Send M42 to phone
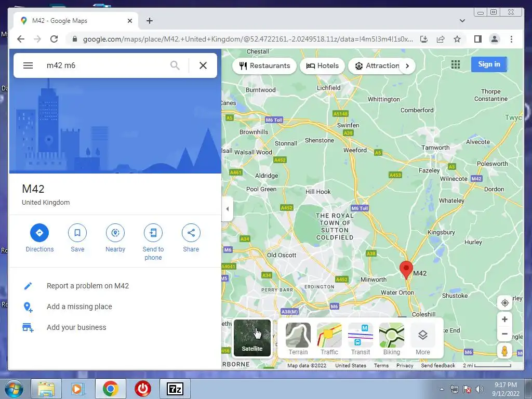Image resolution: width=532 pixels, height=399 pixels. point(153,243)
